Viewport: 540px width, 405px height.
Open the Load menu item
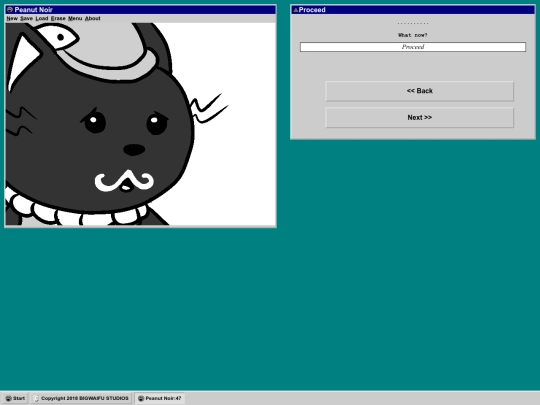pos(42,19)
